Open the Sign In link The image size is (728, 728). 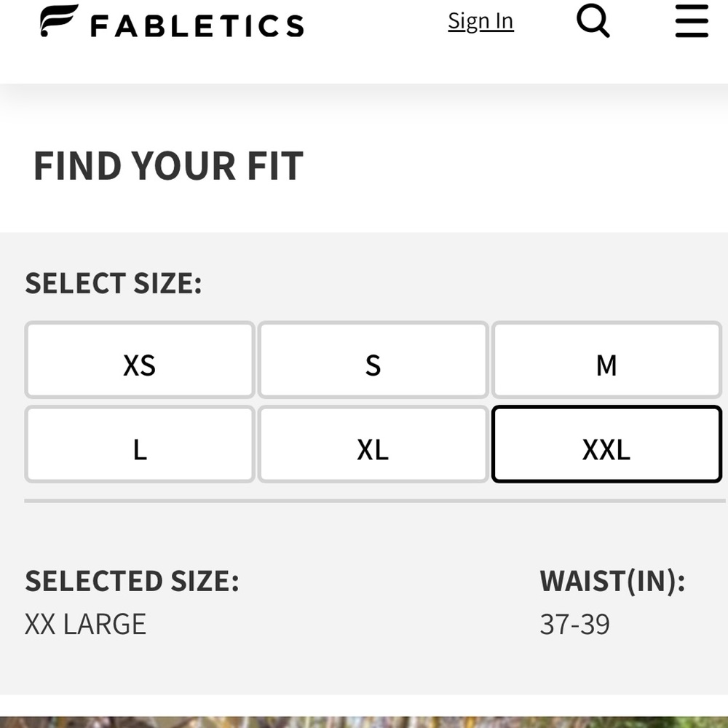[480, 21]
